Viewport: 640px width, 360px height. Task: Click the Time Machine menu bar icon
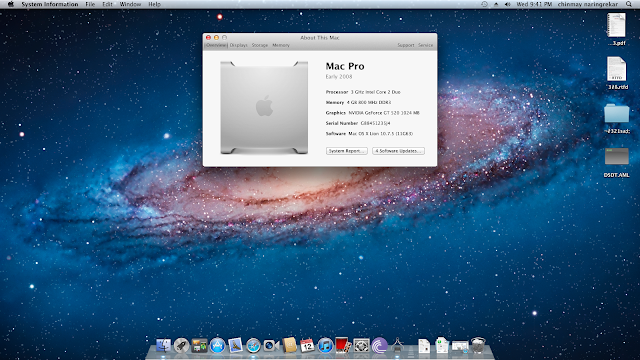click(x=484, y=4)
